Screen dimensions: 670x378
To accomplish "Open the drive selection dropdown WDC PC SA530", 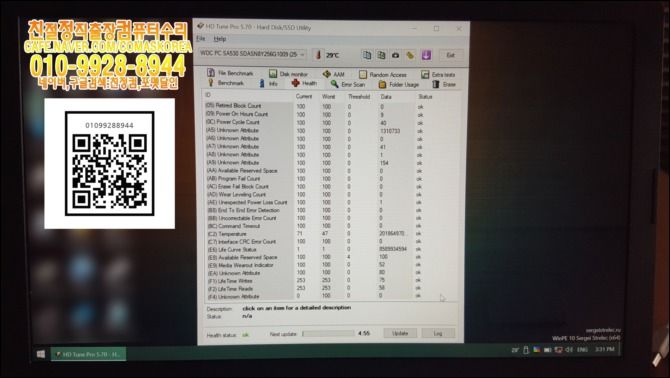I will tap(253, 54).
